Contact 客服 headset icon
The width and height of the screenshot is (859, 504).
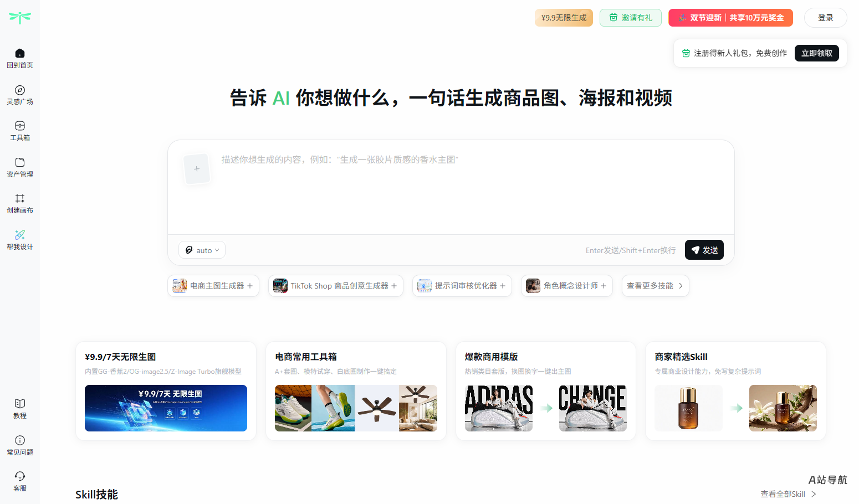[20, 476]
